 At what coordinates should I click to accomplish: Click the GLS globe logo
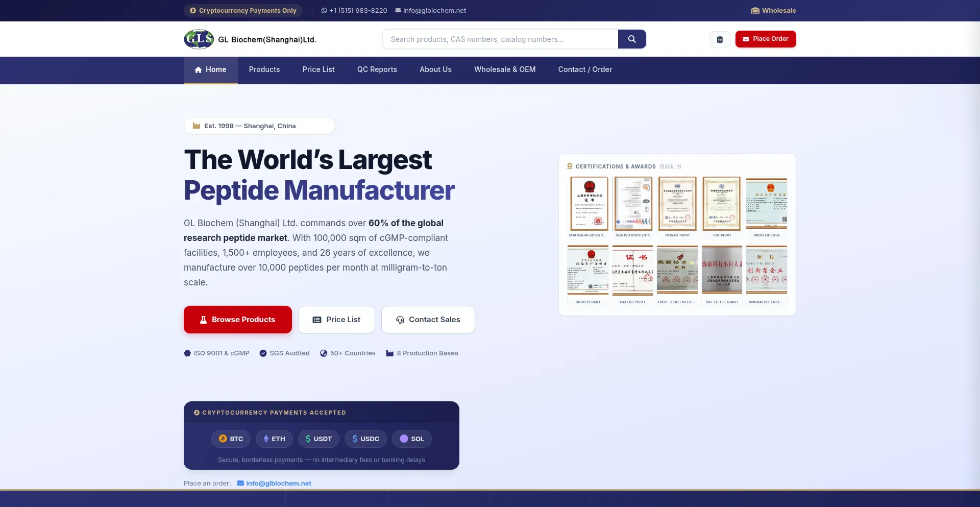point(199,39)
